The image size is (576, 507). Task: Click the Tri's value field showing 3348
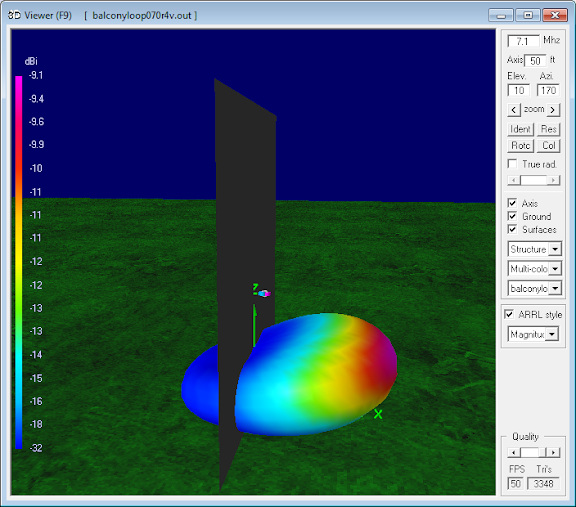click(543, 483)
